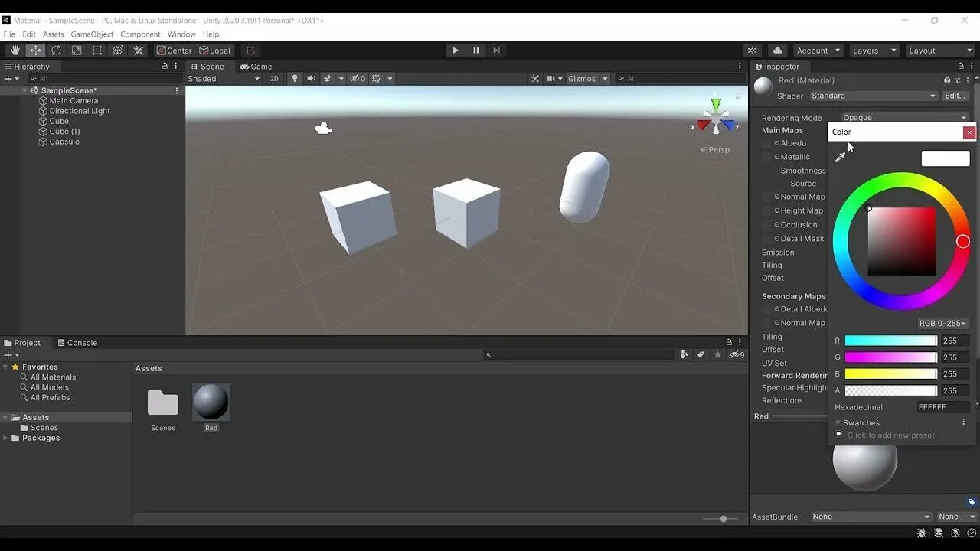Pick color with eyedropper in Color window
This screenshot has height=551, width=980.
840,157
